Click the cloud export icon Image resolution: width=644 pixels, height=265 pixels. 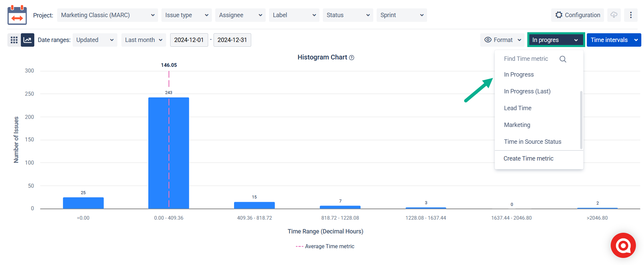click(x=614, y=15)
